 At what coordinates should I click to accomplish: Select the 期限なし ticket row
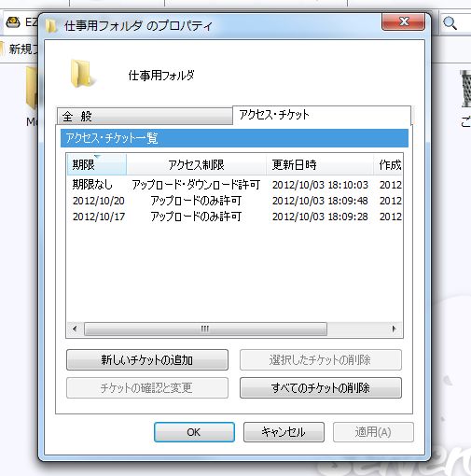point(234,185)
